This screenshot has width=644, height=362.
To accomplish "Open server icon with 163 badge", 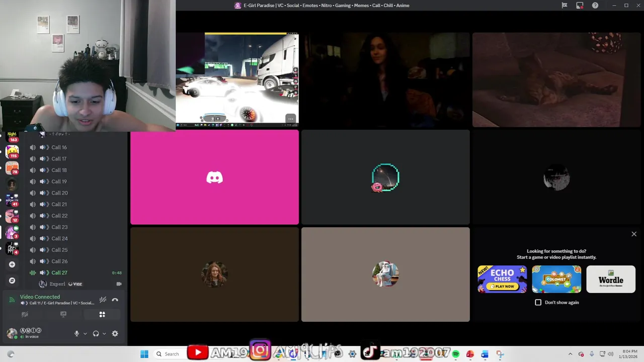I will coord(12,136).
